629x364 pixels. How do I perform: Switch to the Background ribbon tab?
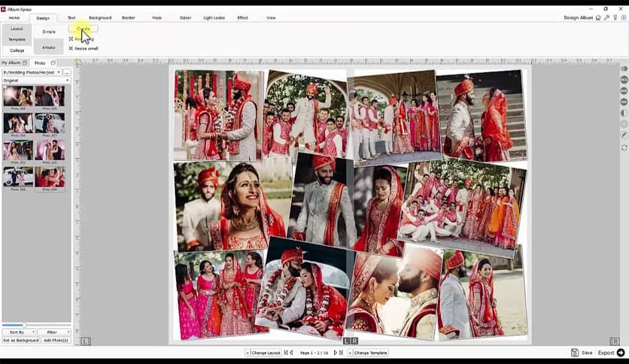pyautogui.click(x=100, y=17)
